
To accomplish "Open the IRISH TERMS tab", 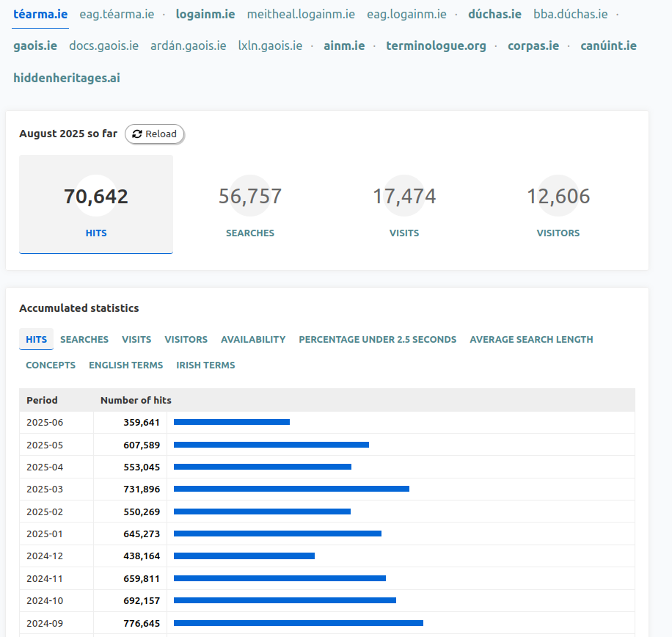I will [x=205, y=365].
